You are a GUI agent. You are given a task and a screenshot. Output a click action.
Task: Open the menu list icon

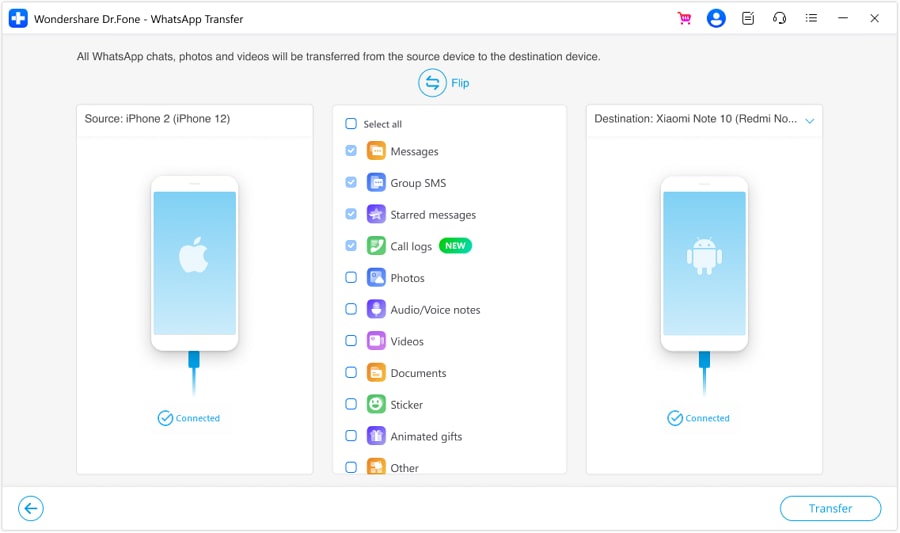(811, 18)
